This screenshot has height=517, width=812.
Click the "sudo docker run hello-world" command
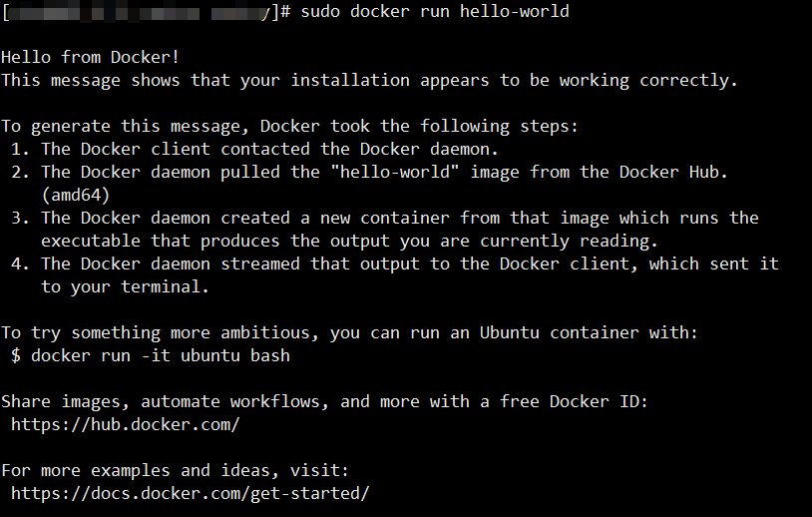pyautogui.click(x=434, y=11)
